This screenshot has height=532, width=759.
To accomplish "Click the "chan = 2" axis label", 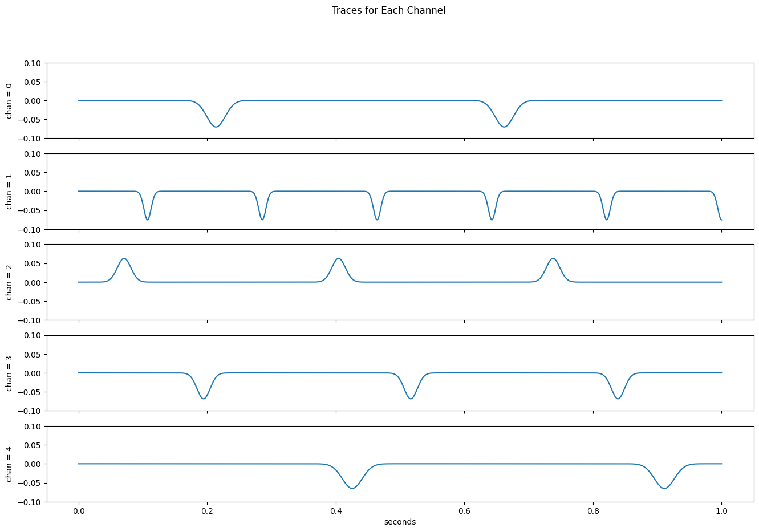I will [9, 282].
